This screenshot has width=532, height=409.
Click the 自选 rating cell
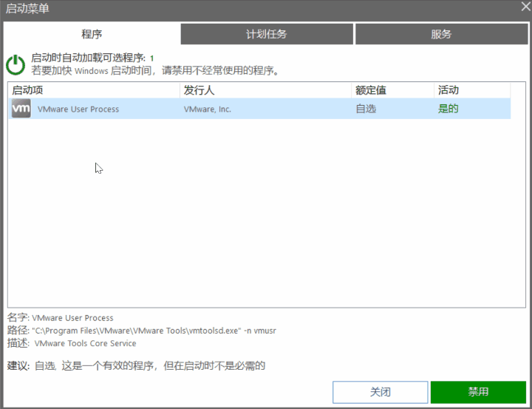coord(366,109)
